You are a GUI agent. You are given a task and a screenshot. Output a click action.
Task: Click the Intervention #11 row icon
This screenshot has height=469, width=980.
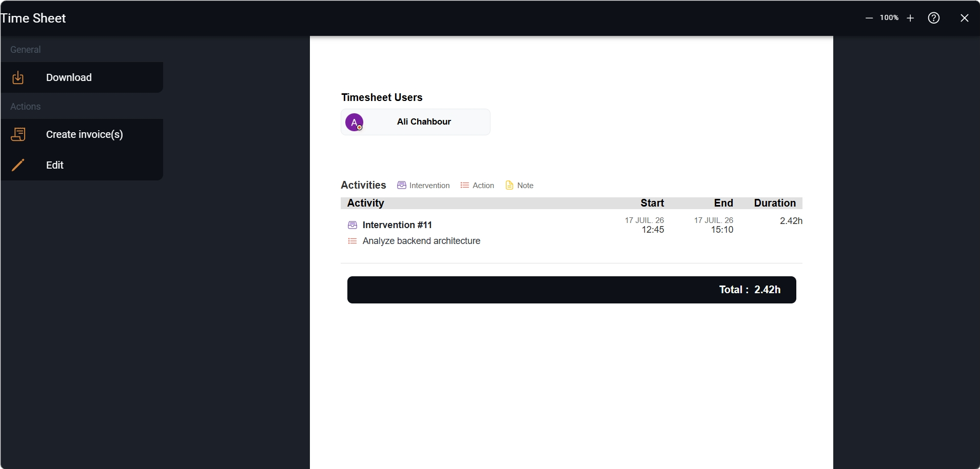pos(352,225)
